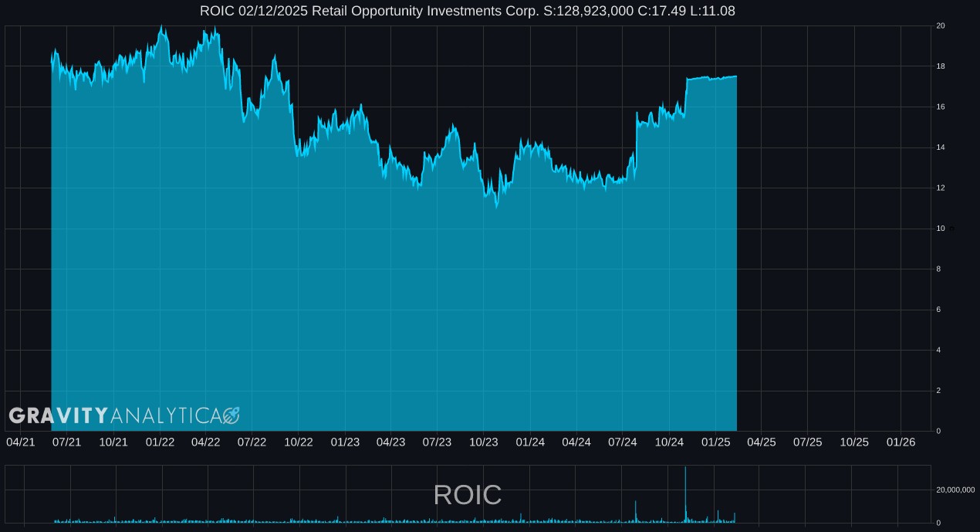The image size is (980, 532).
Task: Click the chart title for ROIC
Action: coord(468,11)
